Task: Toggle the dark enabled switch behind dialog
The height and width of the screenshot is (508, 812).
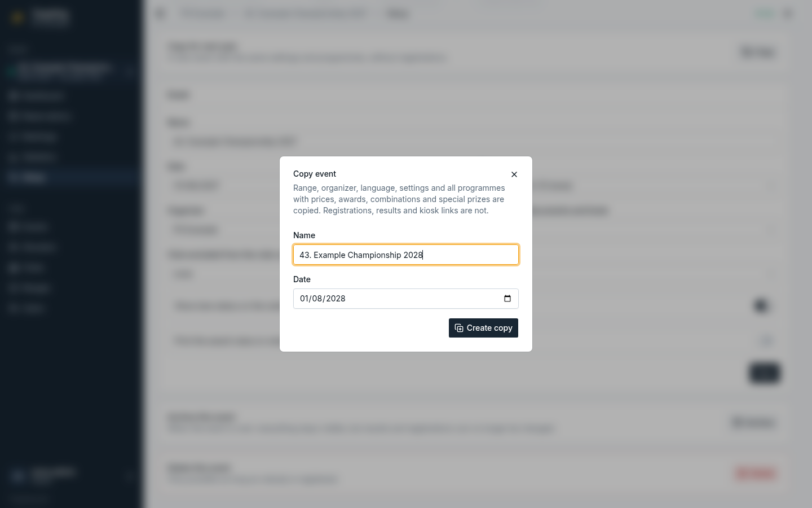Action: [x=762, y=305]
